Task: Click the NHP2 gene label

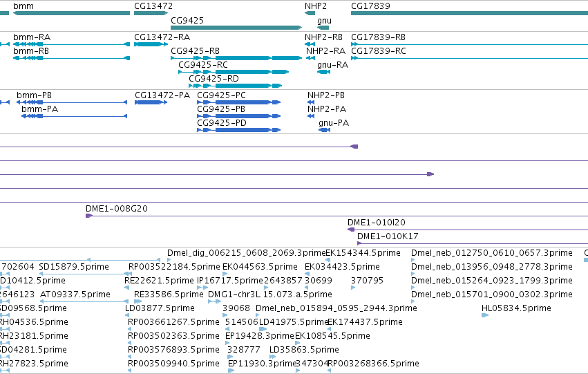Action: [316, 6]
